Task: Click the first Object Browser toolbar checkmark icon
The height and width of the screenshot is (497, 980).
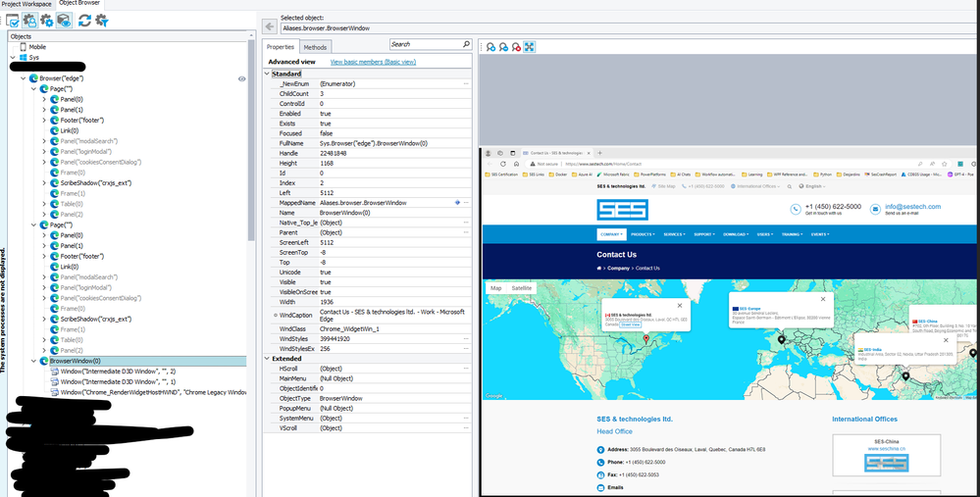Action: pyautogui.click(x=13, y=20)
